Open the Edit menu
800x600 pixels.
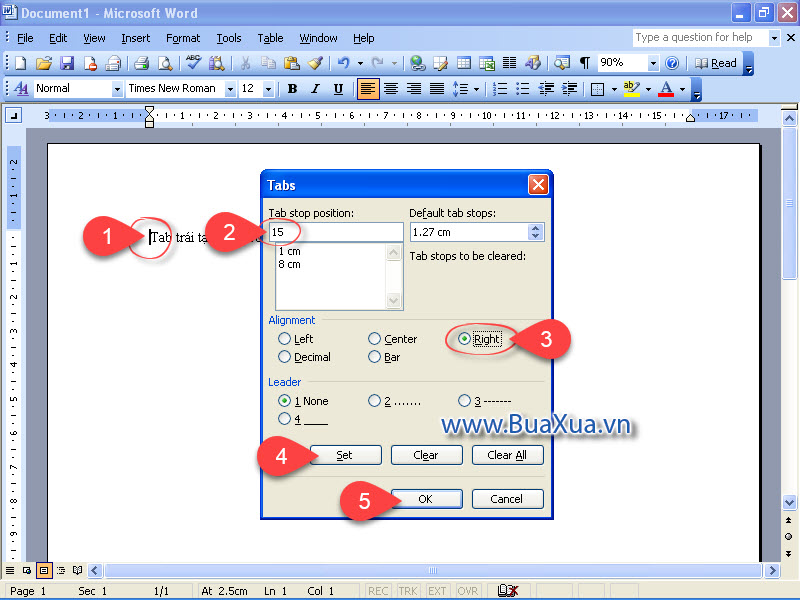click(58, 38)
